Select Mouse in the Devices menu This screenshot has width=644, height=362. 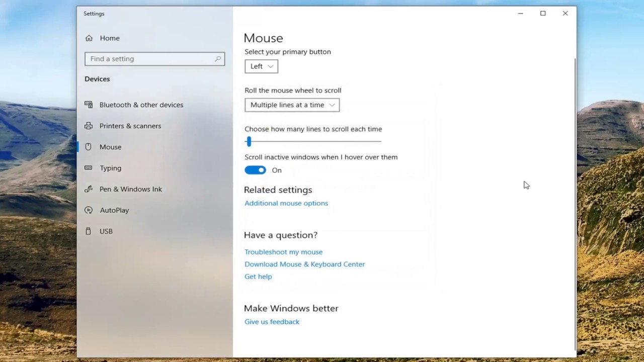[x=110, y=147]
